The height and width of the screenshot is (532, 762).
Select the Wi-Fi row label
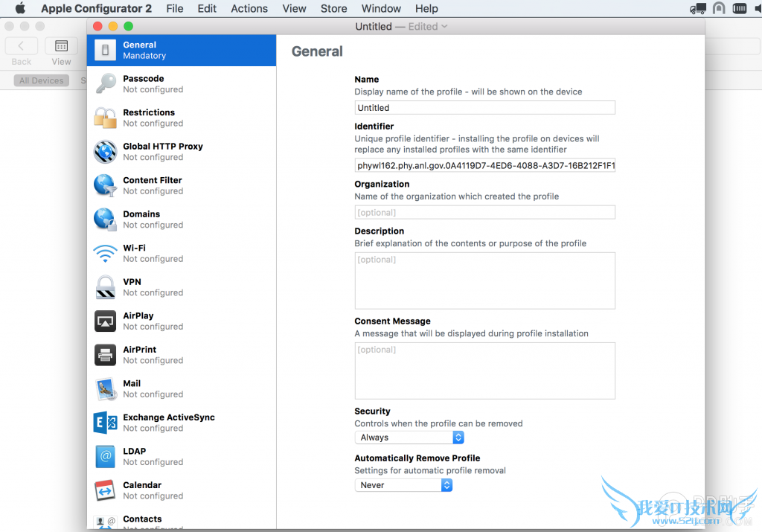[134, 248]
